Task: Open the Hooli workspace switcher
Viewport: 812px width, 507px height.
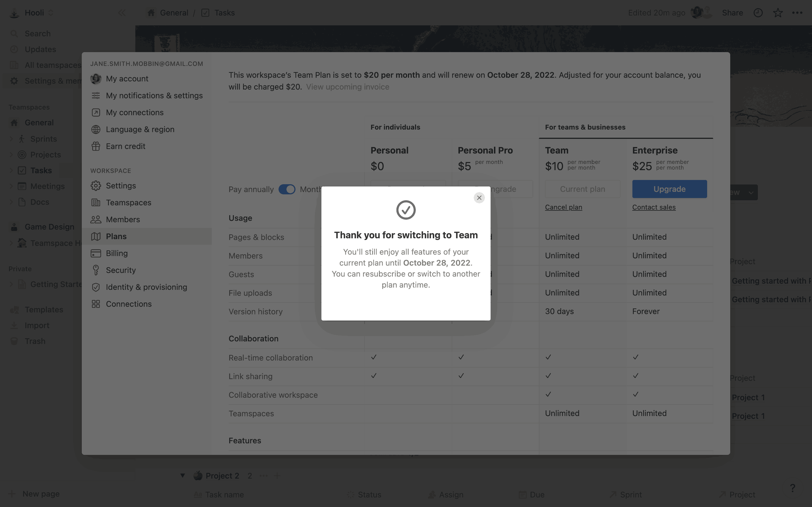Action: (x=34, y=13)
